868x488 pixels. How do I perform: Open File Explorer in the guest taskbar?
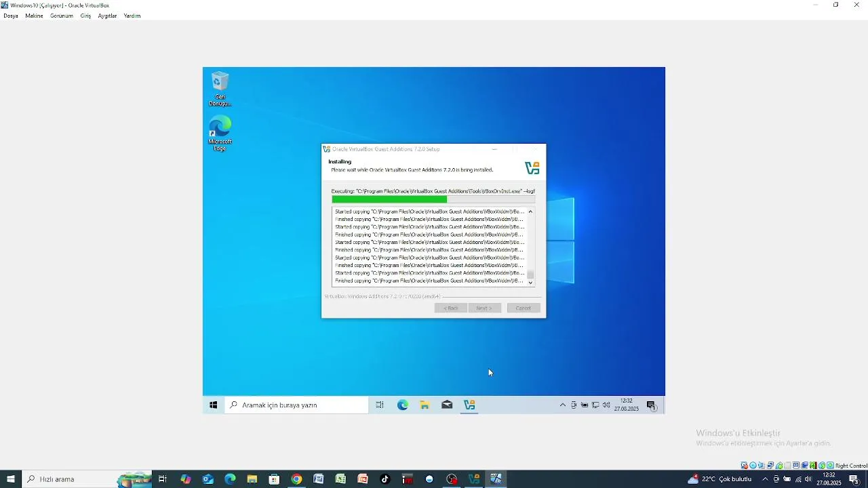tap(425, 405)
